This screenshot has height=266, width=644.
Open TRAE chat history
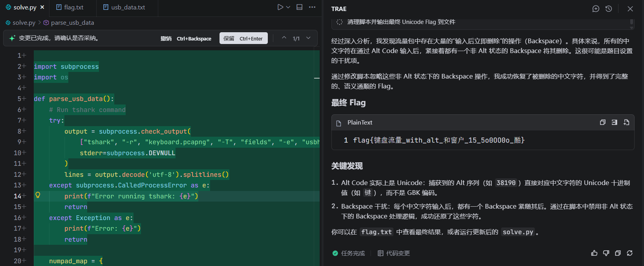tap(609, 9)
